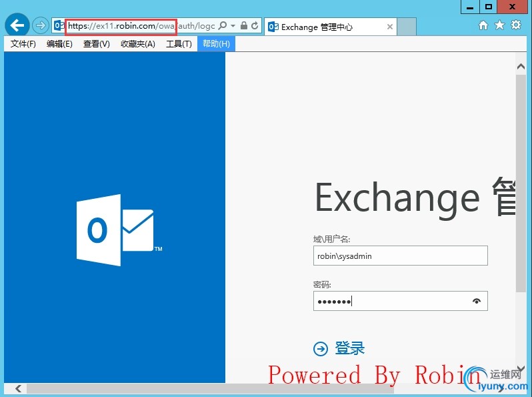Screen dimensions: 532x397
Task: Click the vertical scrollbar up arrow
Action: [521, 67]
